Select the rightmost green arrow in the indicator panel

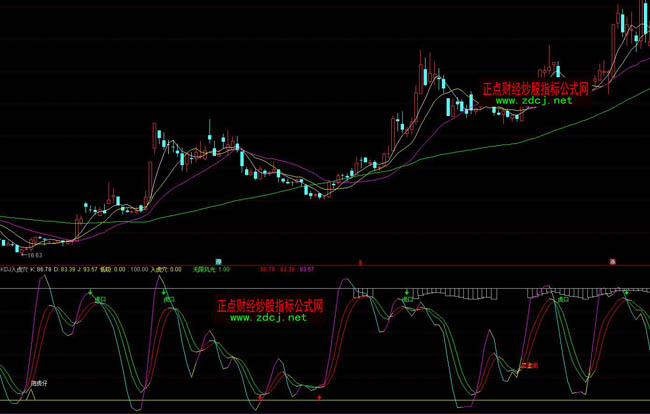coord(623,290)
